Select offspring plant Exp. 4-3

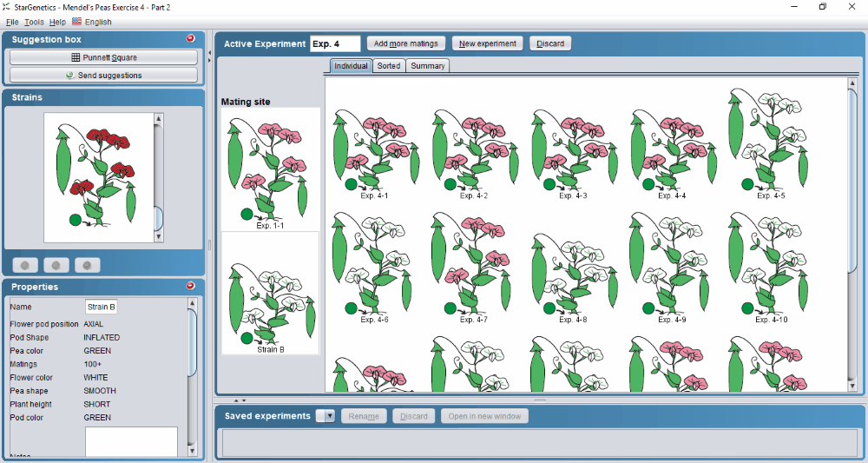(574, 152)
